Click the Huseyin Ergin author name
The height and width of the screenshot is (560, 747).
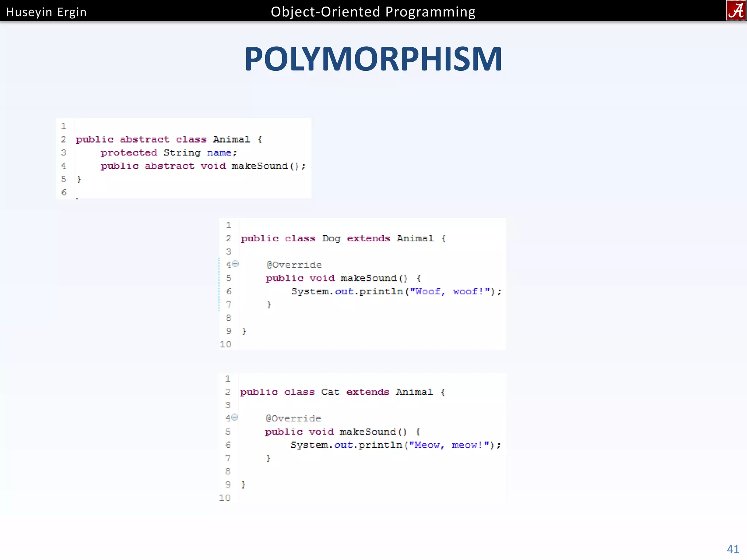point(46,12)
